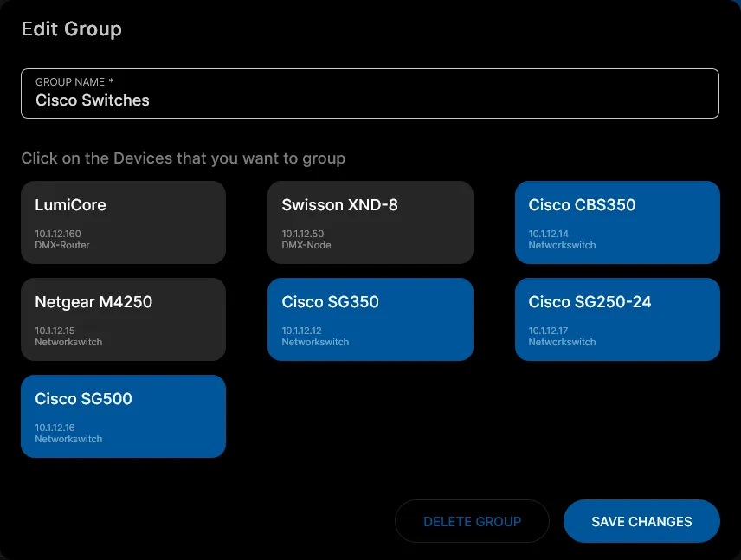Click IP address 10.1.12.16 on Cisco SG500
The height and width of the screenshot is (560, 741).
pyautogui.click(x=55, y=428)
